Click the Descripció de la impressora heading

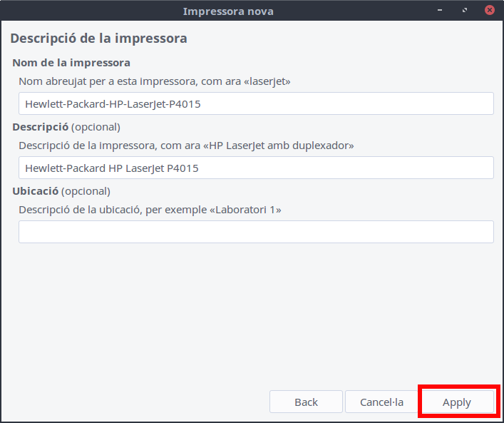click(98, 39)
